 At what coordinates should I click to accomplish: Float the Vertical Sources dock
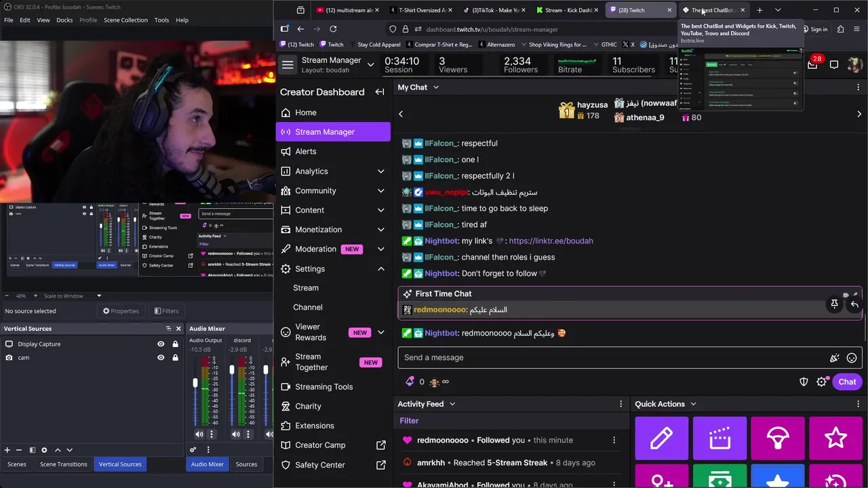(x=168, y=329)
